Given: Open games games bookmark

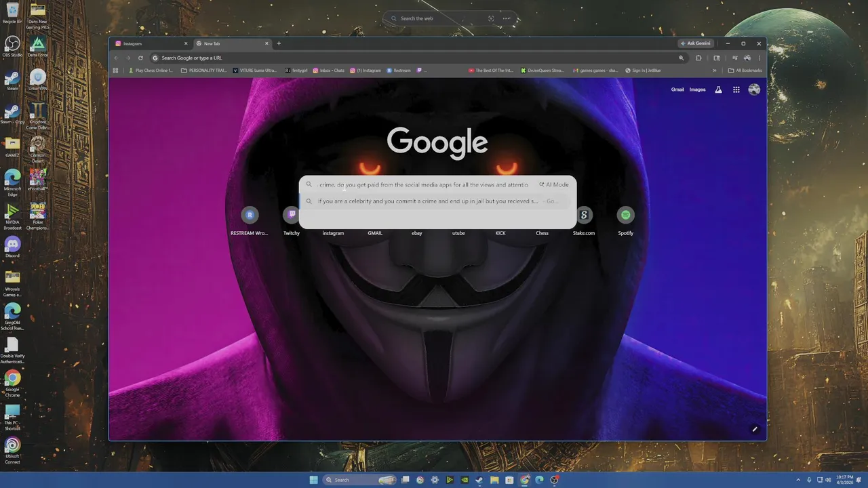Looking at the screenshot, I should [595, 70].
